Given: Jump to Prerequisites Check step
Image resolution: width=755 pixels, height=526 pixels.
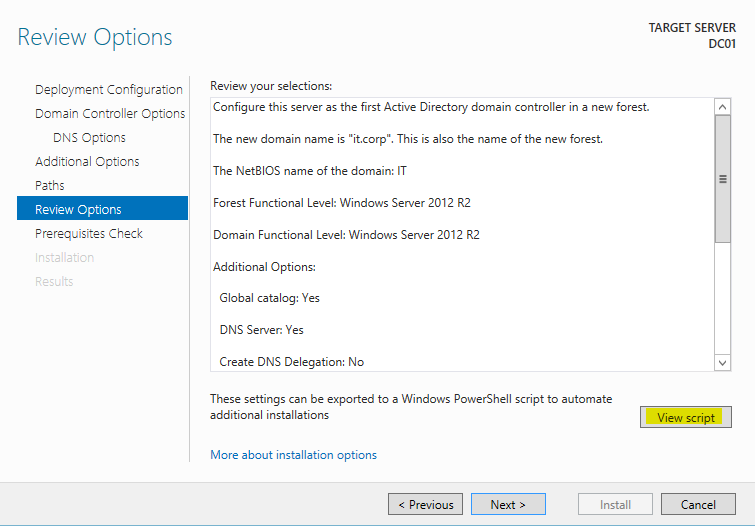Looking at the screenshot, I should tap(89, 234).
